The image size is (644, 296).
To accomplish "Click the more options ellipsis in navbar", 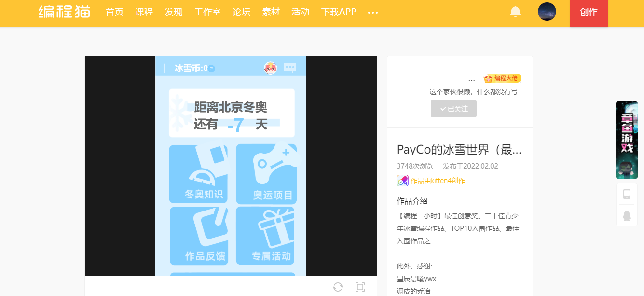I will click(x=372, y=12).
